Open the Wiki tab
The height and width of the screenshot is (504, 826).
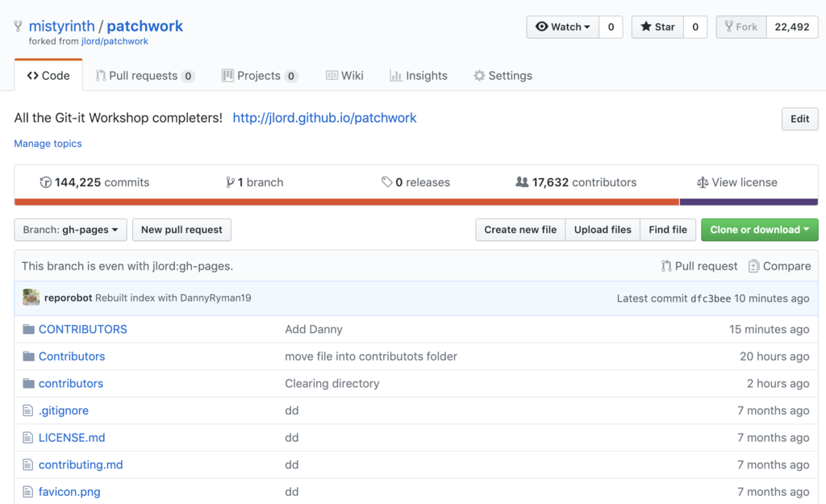click(344, 75)
